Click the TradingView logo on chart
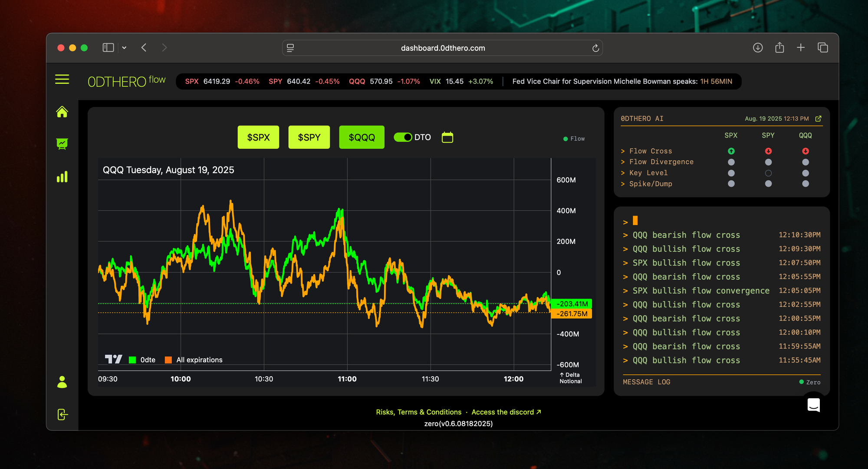 tap(114, 359)
